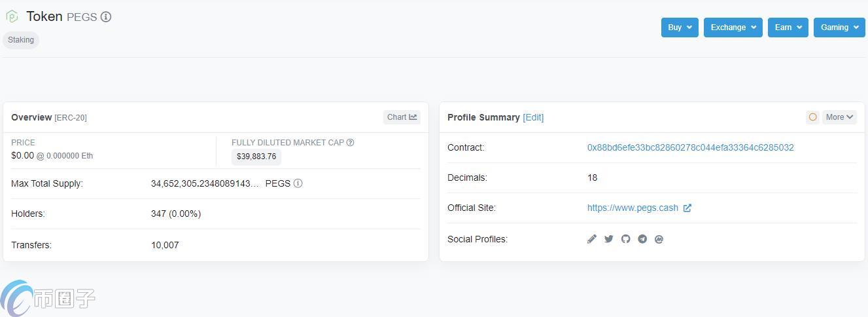
Task: Expand the More options dropdown
Action: coord(839,117)
